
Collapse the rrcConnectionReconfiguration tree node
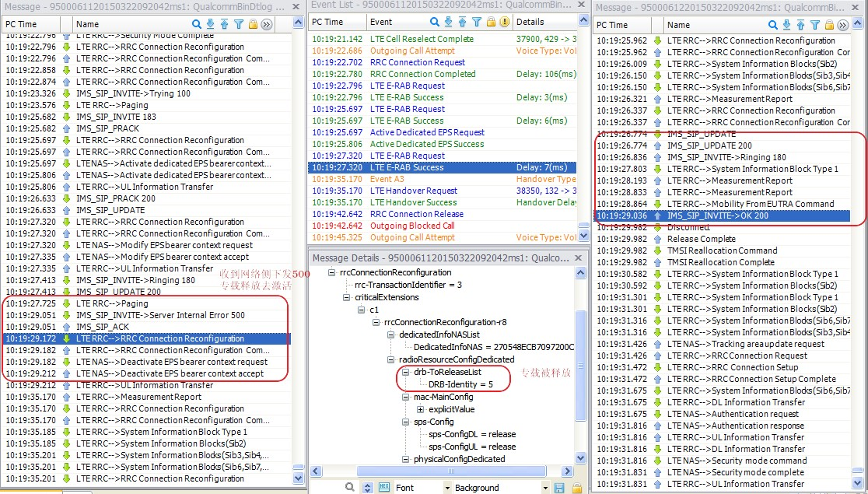[x=332, y=272]
